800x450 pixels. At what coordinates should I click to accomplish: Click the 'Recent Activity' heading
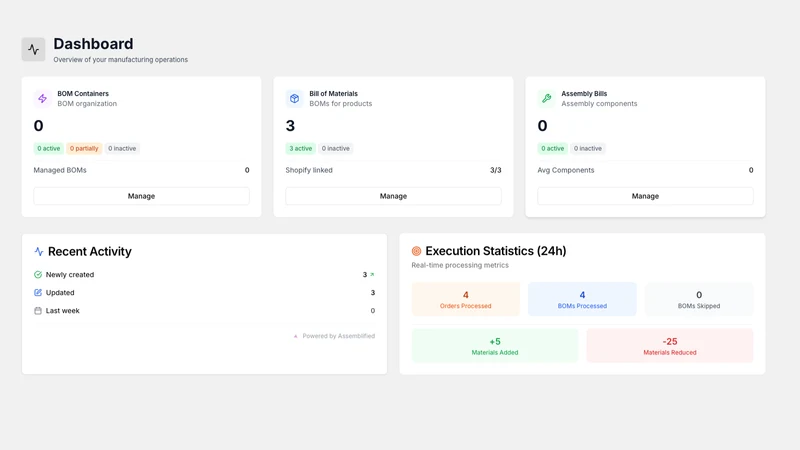[90, 252]
